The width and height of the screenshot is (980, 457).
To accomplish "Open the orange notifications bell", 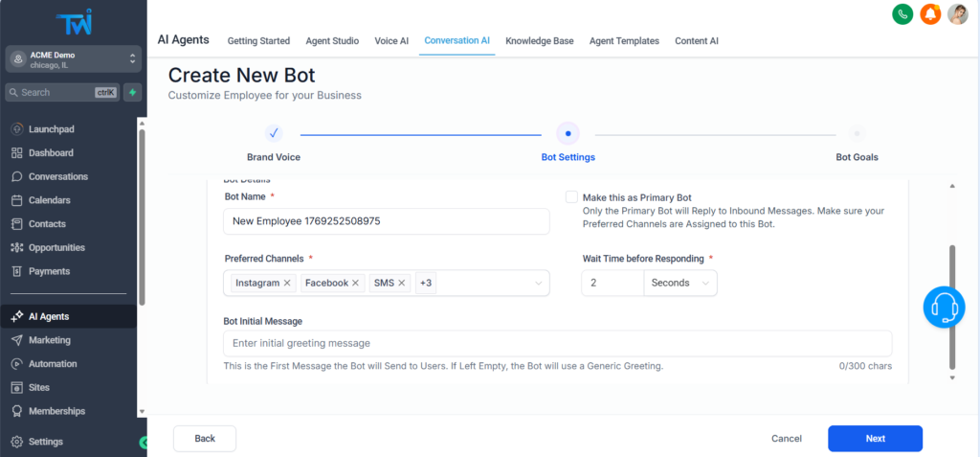I will pyautogui.click(x=929, y=14).
